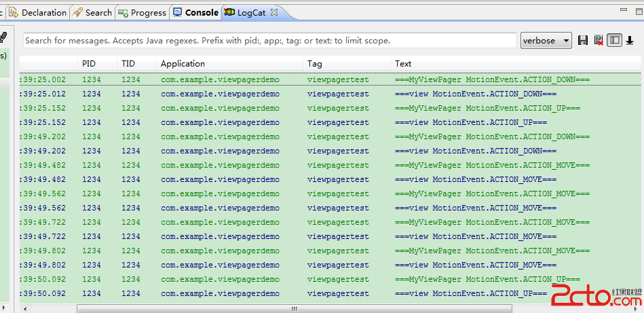Toggle the saved filters view display
This screenshot has height=313, width=644.
pos(614,41)
